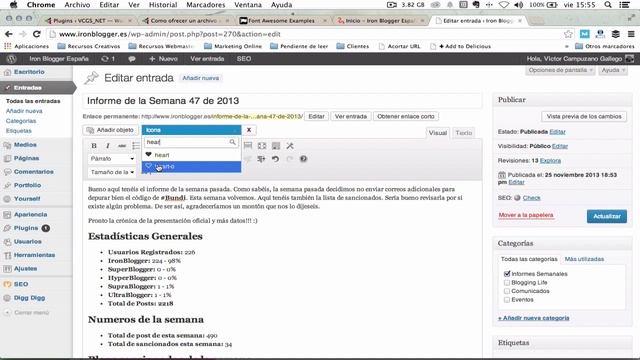The width and height of the screenshot is (640, 360).
Task: Open Medios in WordPress sidebar
Action: coord(25,144)
